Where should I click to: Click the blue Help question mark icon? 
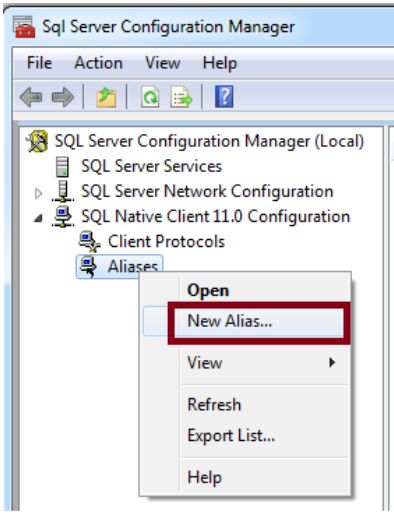click(224, 97)
